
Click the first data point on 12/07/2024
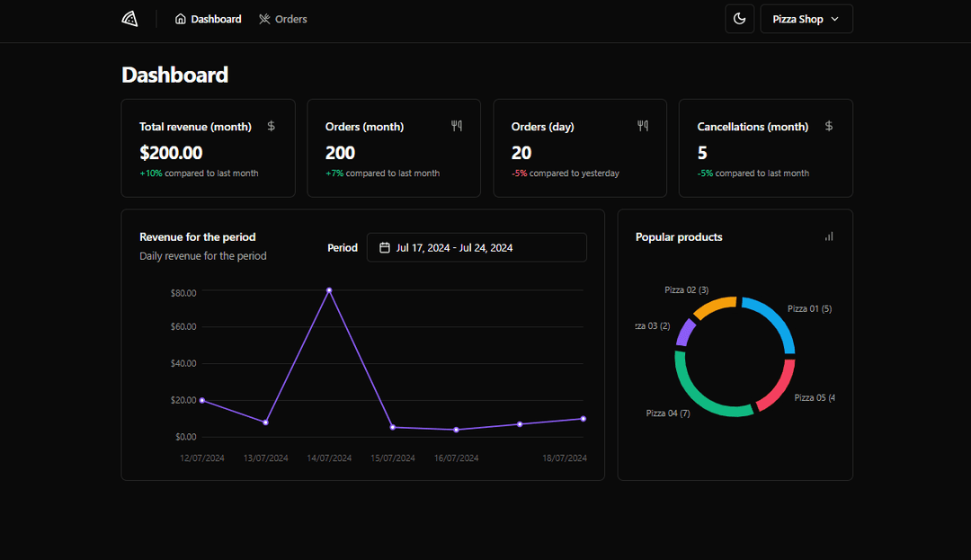pos(201,400)
